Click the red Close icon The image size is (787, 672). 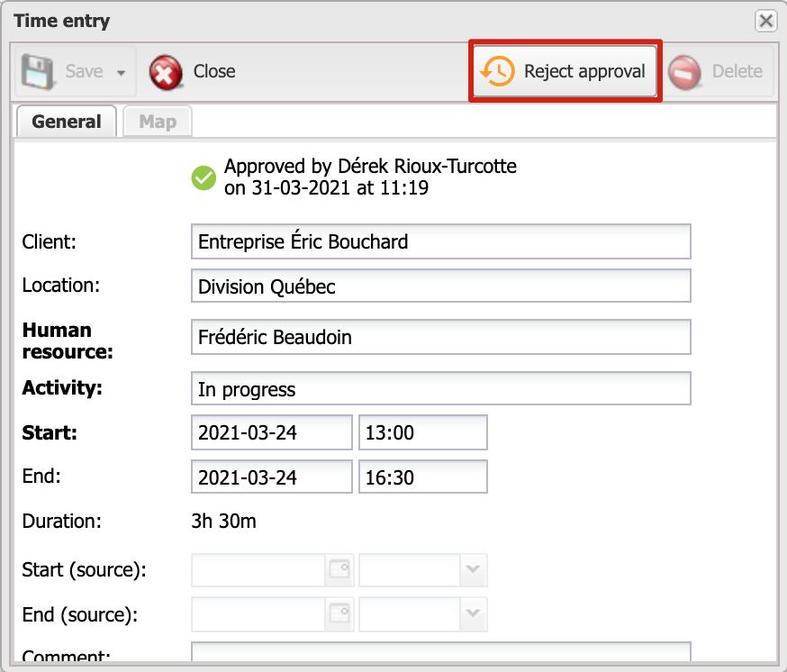(x=166, y=72)
